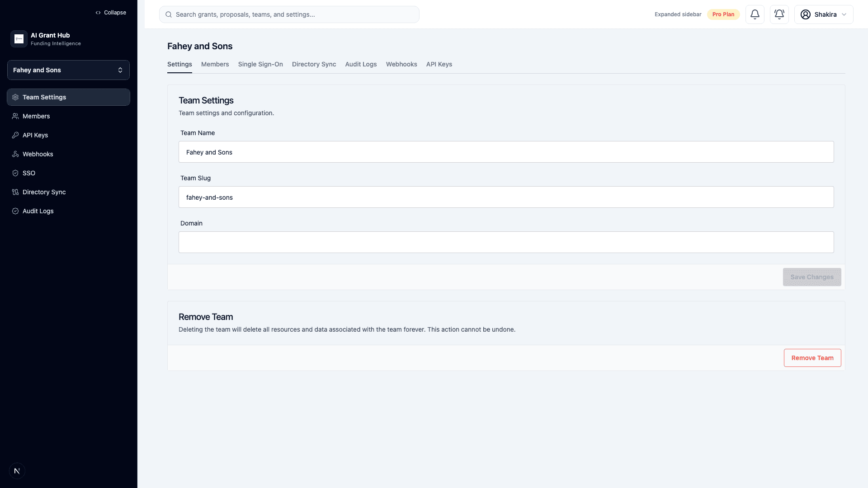
Task: Click inside the Domain input field
Action: pos(506,242)
